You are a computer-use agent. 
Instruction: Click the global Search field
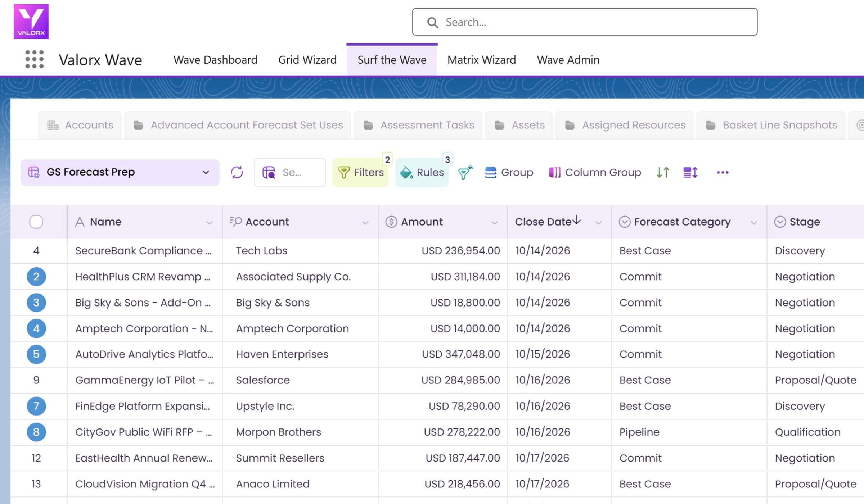[585, 22]
